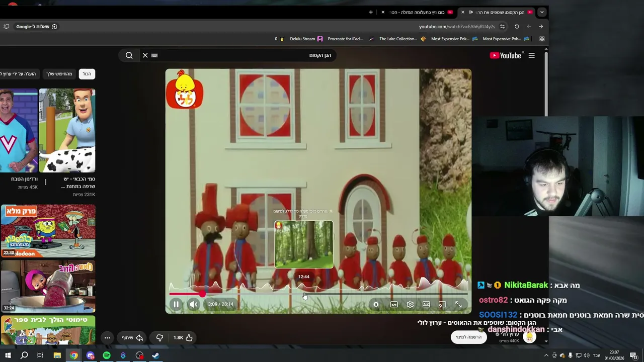Open the SpongeBob 22:30 suggested video
This screenshot has width=644, height=362.
48,231
